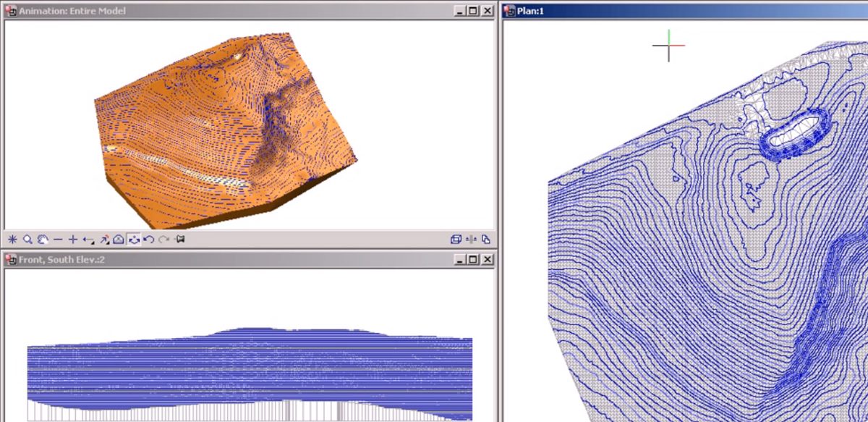
Task: Open the left-arrow flyout tool in the Animation toolbar
Action: point(88,239)
